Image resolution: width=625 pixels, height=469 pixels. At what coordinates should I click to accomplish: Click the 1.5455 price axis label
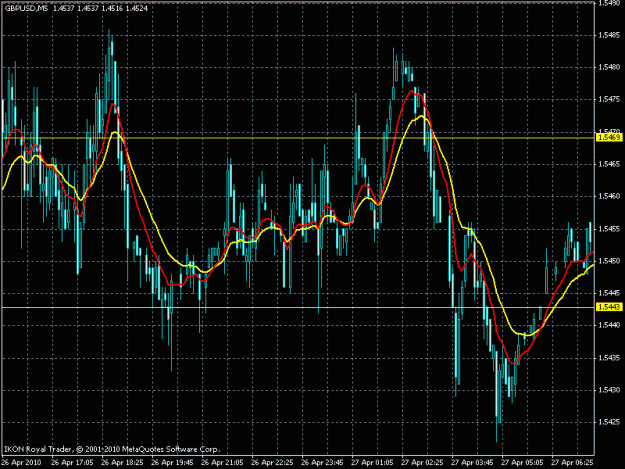[x=609, y=229]
